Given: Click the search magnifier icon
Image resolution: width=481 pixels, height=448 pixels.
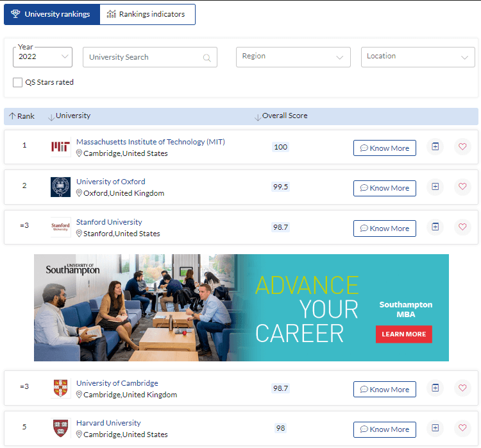Looking at the screenshot, I should [207, 58].
